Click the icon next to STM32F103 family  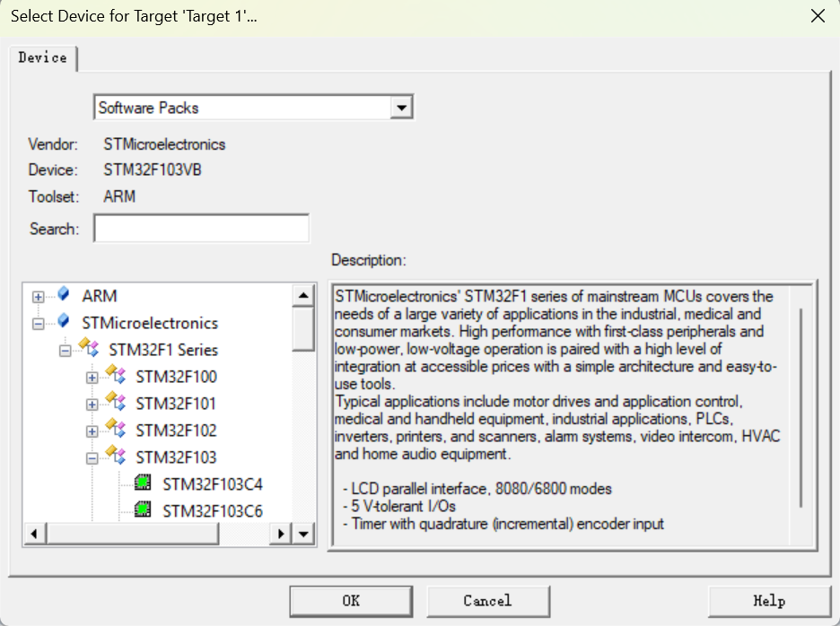[116, 456]
